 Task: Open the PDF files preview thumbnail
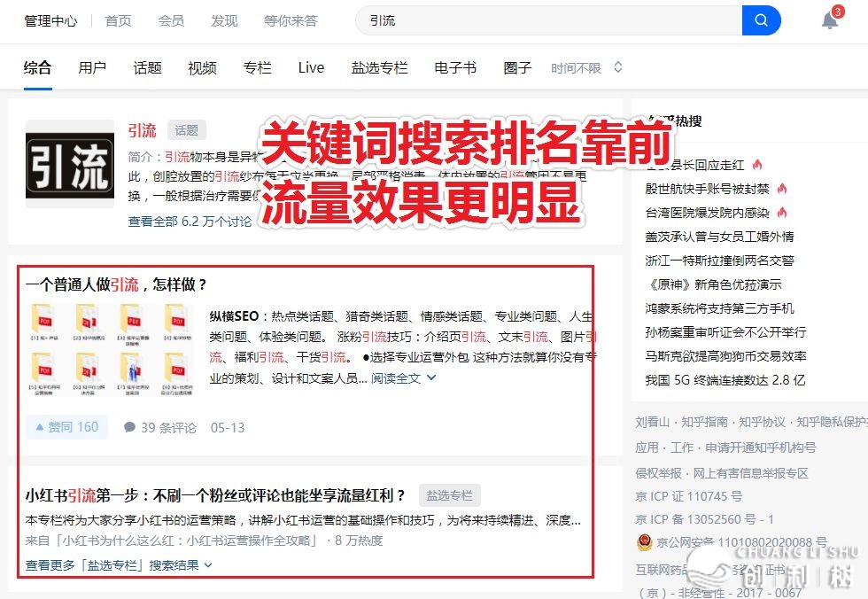pyautogui.click(x=111, y=349)
